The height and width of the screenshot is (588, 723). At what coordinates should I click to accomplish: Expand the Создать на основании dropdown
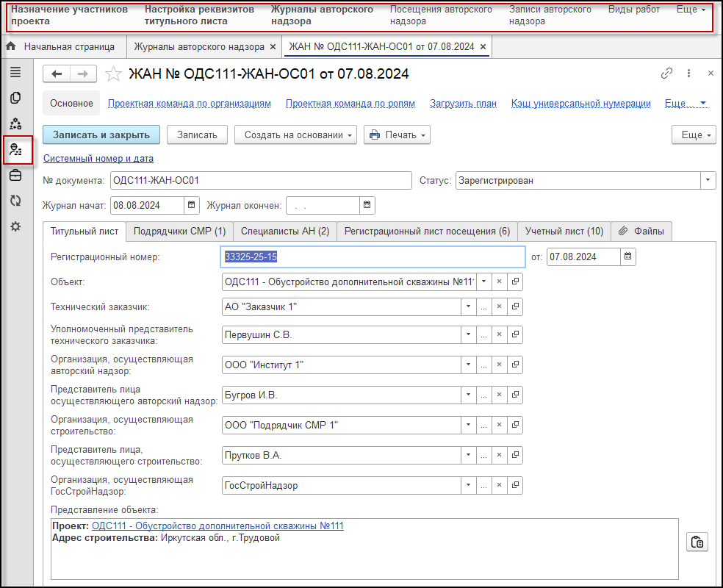pyautogui.click(x=295, y=135)
